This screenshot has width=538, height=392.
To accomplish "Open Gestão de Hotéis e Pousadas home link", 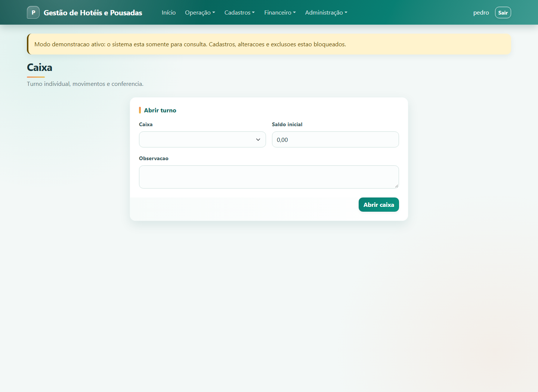I will pos(93,13).
